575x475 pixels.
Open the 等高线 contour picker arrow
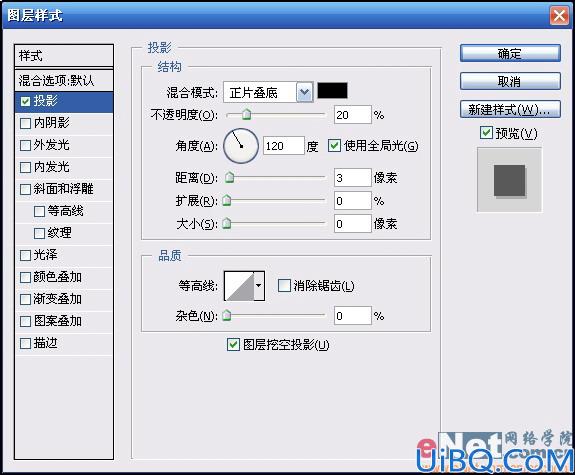259,286
